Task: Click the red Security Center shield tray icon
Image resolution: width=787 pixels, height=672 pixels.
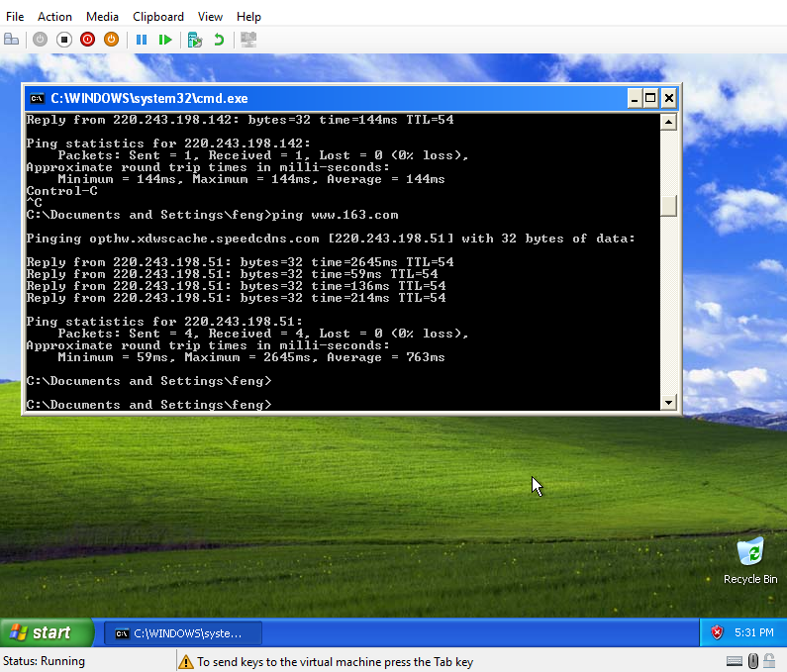Action: (717, 632)
